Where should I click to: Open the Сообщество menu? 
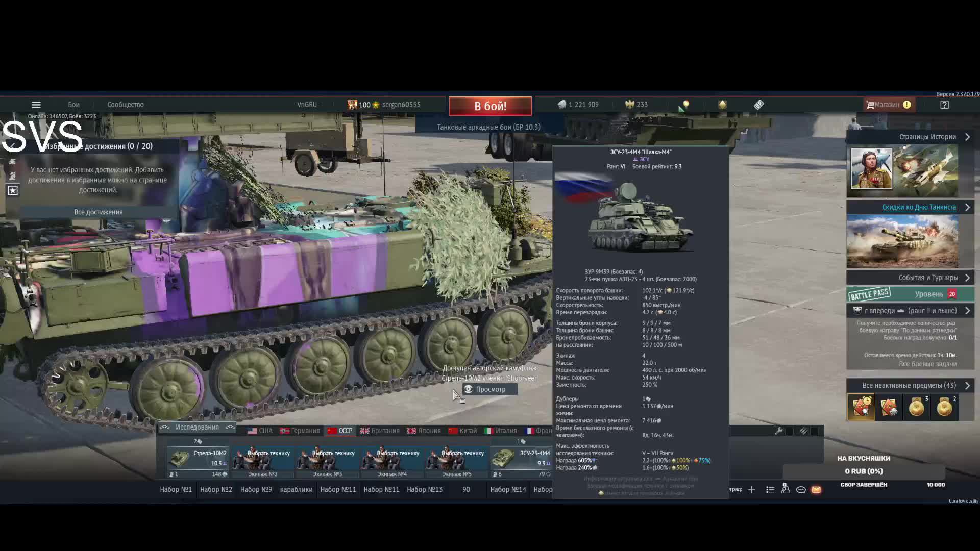tap(125, 105)
